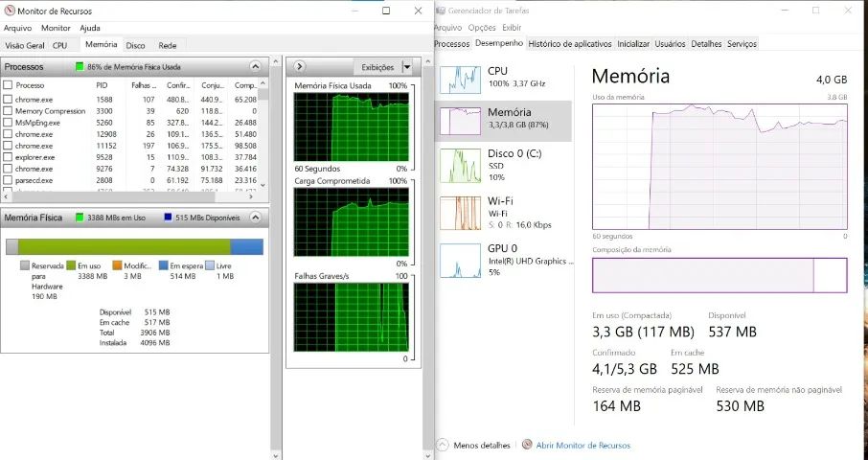Click Menos detalhes text button
The image size is (868, 460).
482,445
